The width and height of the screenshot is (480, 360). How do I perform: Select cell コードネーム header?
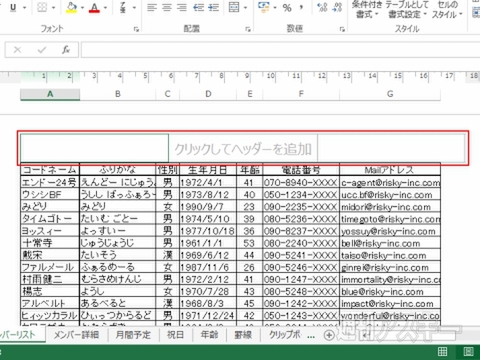(x=50, y=170)
